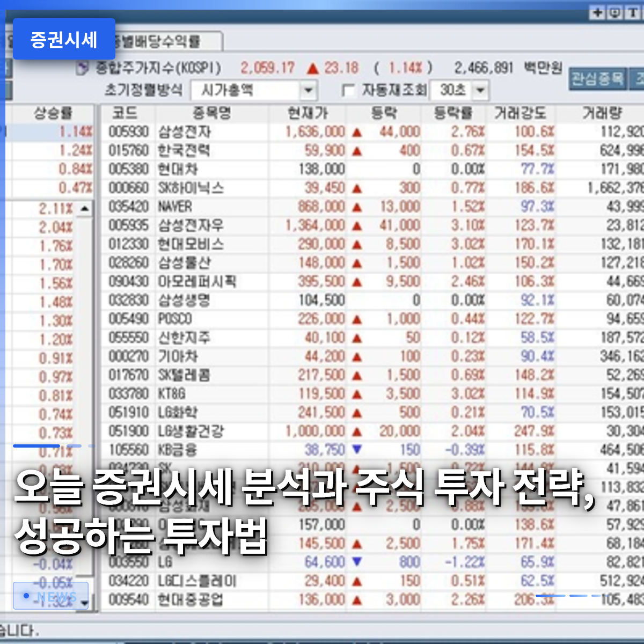644x644 pixels.
Task: Click the 기아차 stock name
Action: (x=178, y=356)
